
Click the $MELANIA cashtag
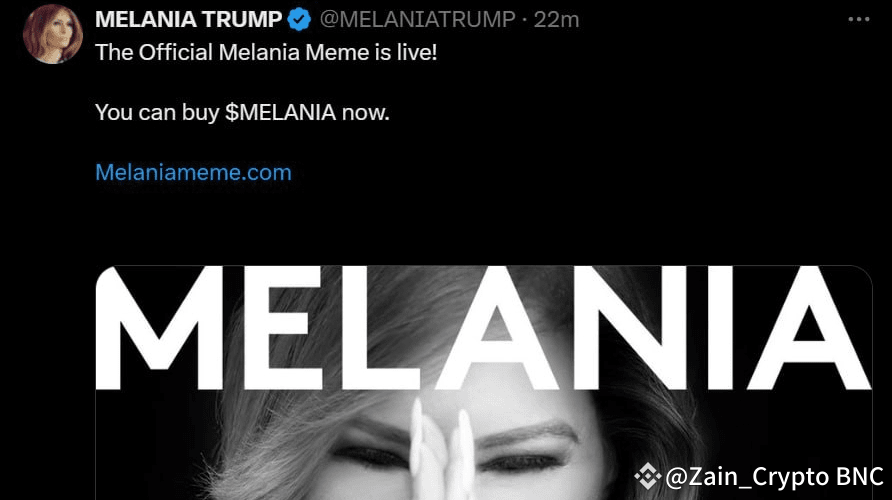click(x=280, y=112)
